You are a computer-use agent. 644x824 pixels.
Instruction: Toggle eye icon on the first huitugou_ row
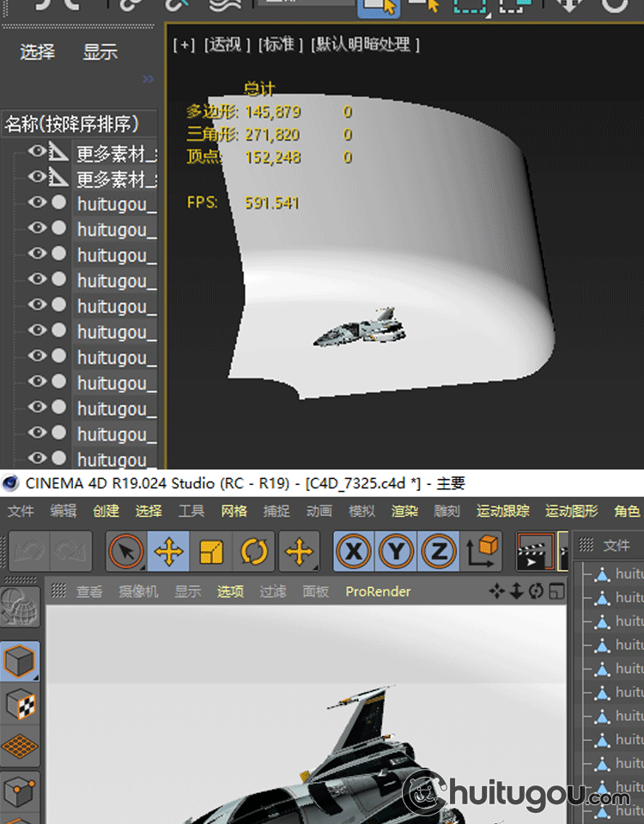pos(37,203)
